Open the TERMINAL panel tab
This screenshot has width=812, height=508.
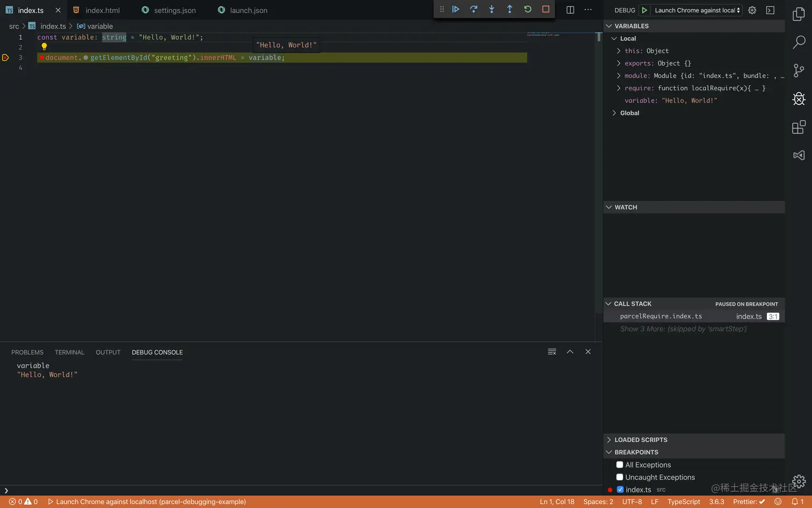click(x=69, y=353)
